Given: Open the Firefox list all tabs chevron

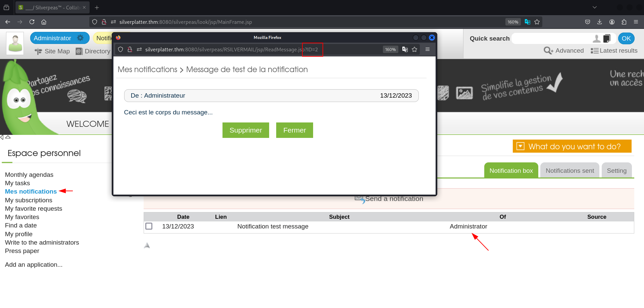Looking at the screenshot, I should [x=594, y=7].
